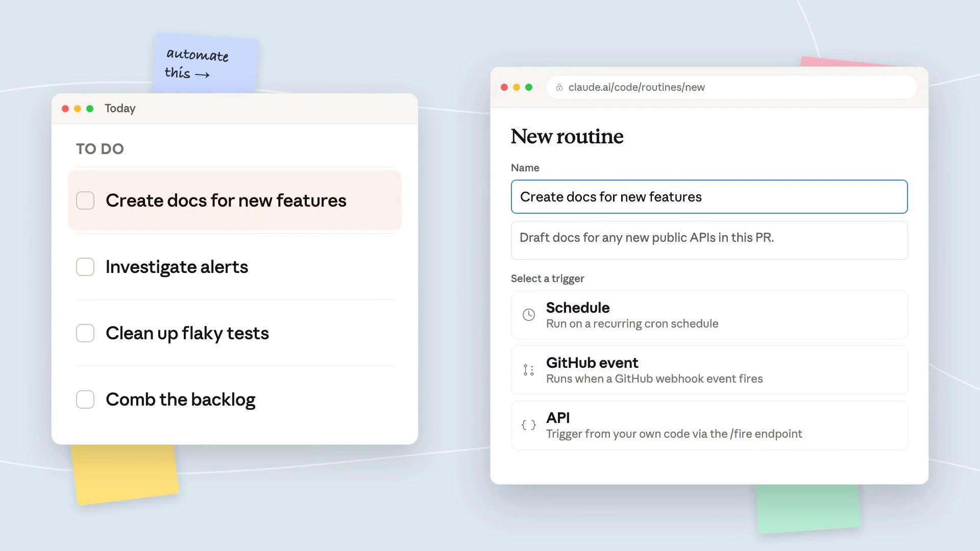Click the yellow traffic light on the Today window

[x=78, y=108]
